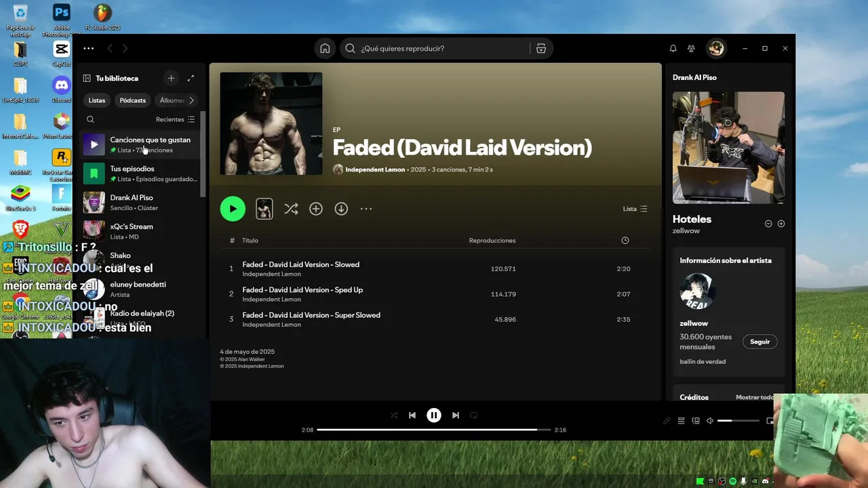Open the profile avatar menu
Screen dimensions: 868x488
[x=716, y=48]
